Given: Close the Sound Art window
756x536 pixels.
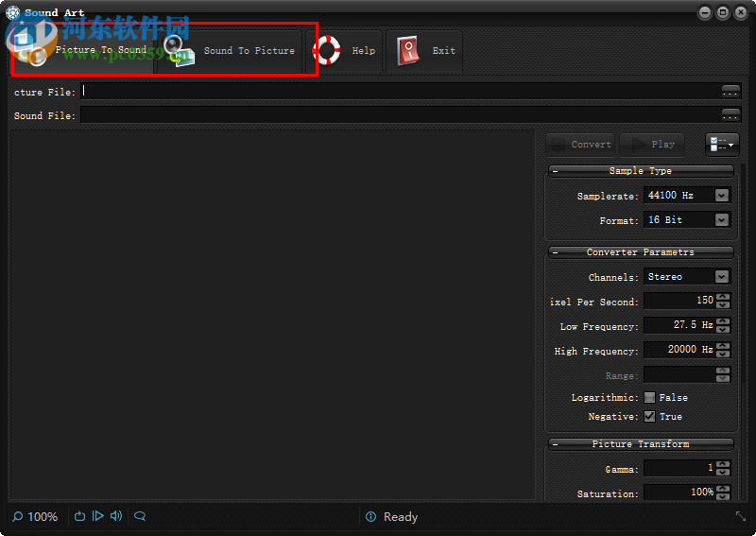Looking at the screenshot, I should [741, 12].
